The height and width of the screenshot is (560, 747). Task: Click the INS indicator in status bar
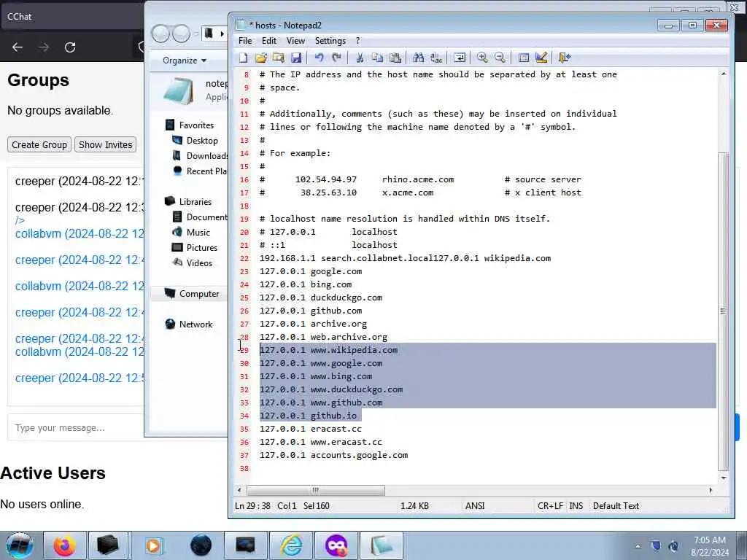pos(576,506)
